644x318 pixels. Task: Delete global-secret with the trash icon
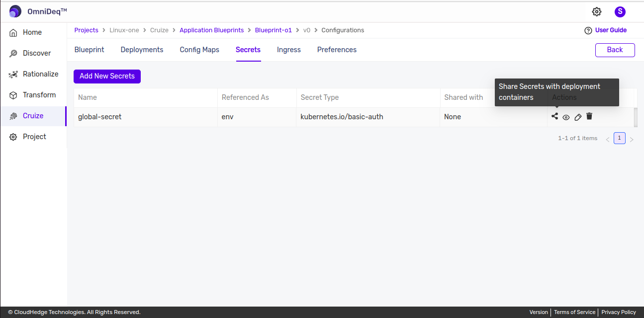click(x=589, y=116)
